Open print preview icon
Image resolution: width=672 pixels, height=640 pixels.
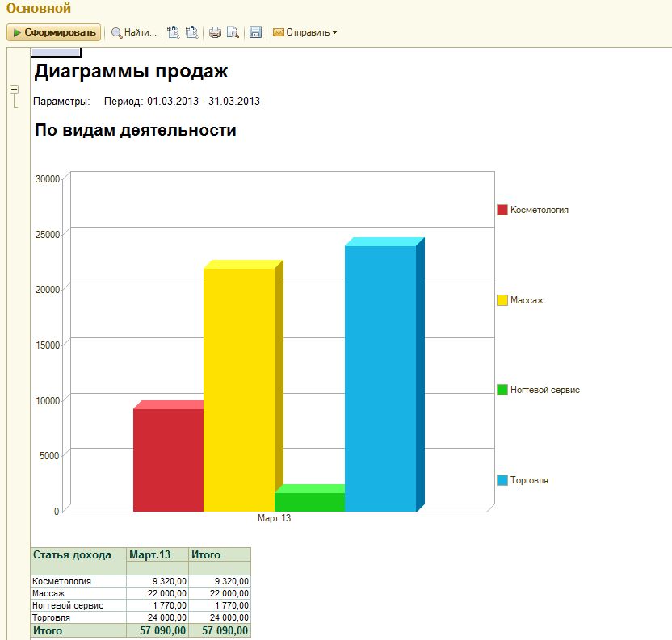click(x=233, y=32)
